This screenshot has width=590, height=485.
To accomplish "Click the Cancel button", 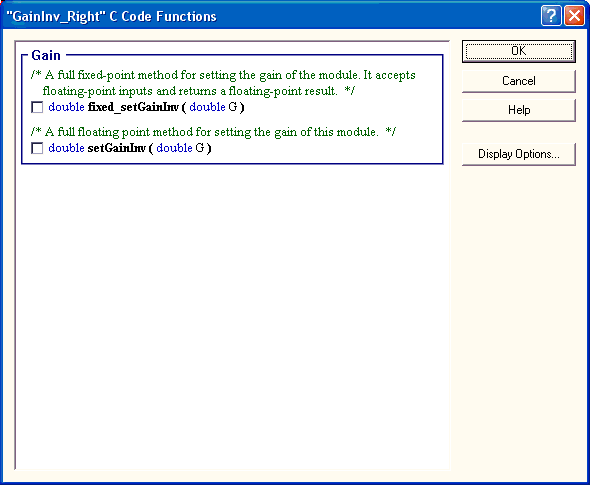I will coord(519,81).
